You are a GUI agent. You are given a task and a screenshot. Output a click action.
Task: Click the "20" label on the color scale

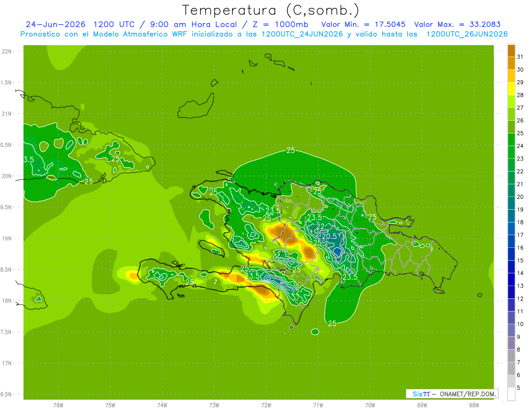pos(520,197)
